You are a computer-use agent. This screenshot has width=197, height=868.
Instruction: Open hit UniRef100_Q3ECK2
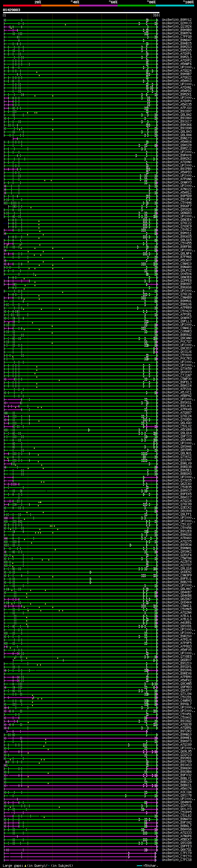pyautogui.click(x=177, y=507)
